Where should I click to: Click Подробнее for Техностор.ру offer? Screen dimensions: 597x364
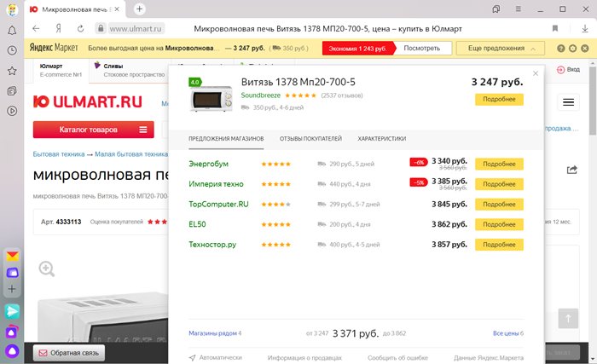coord(499,245)
